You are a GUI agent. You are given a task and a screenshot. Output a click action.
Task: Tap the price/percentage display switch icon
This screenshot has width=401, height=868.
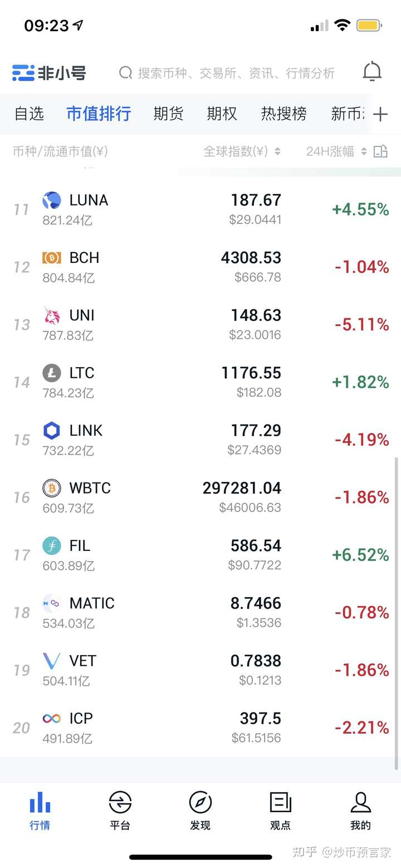(x=380, y=151)
